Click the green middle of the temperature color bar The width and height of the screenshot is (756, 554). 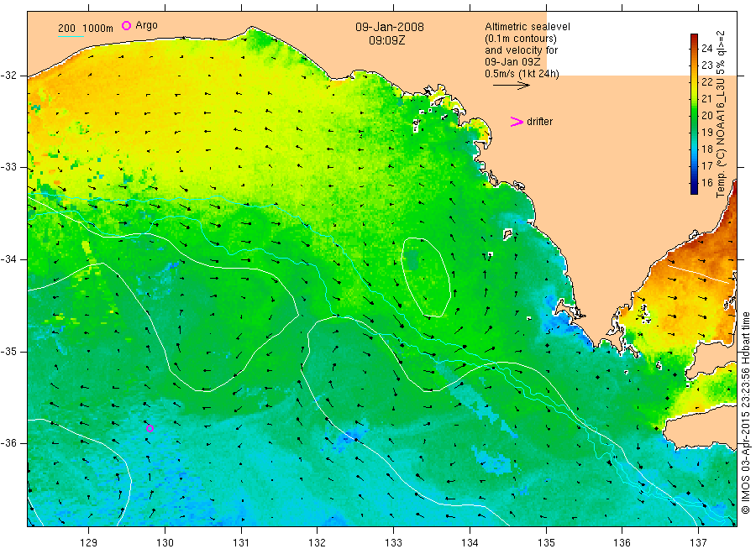click(x=695, y=114)
